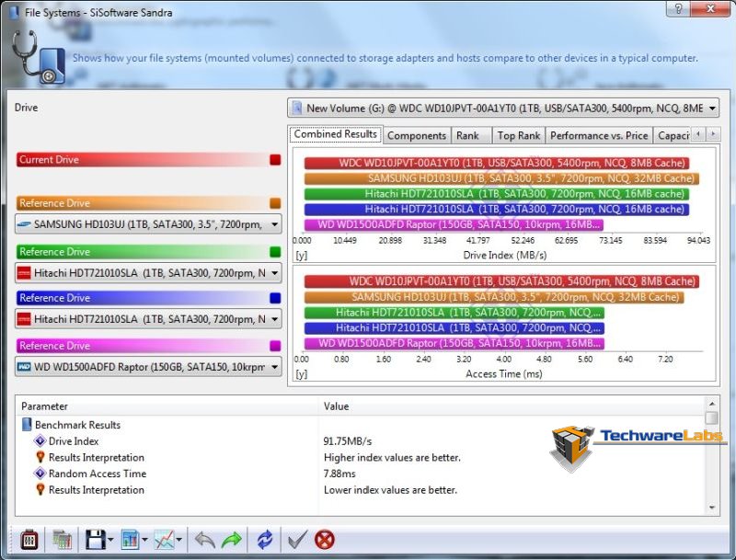Click the [y] label under Access Time chart
Viewport: 736px width, 560px height.
tap(302, 374)
